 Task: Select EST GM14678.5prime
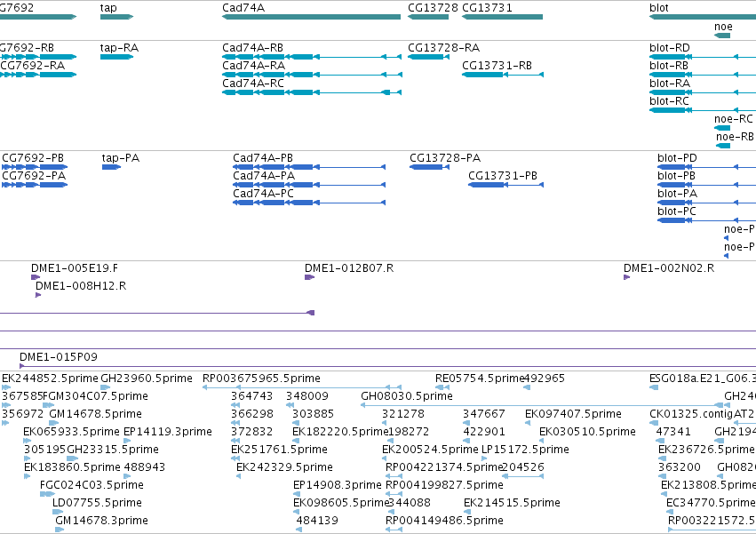tap(95, 414)
